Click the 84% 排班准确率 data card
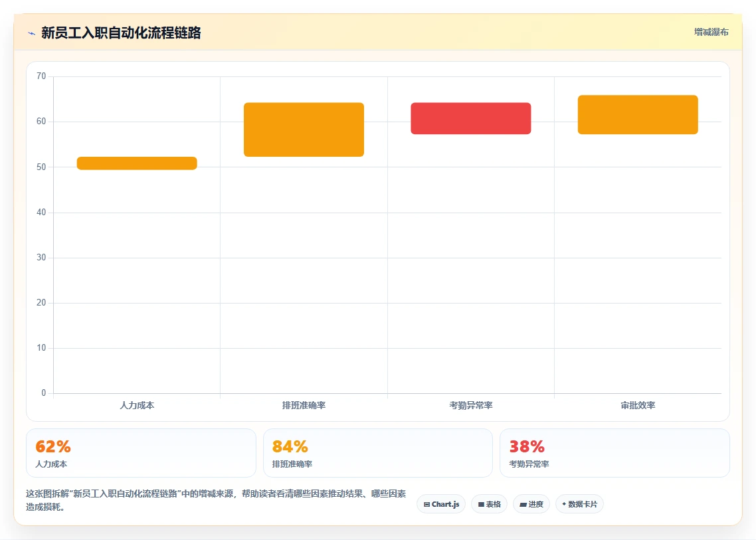This screenshot has width=756, height=540. click(377, 453)
